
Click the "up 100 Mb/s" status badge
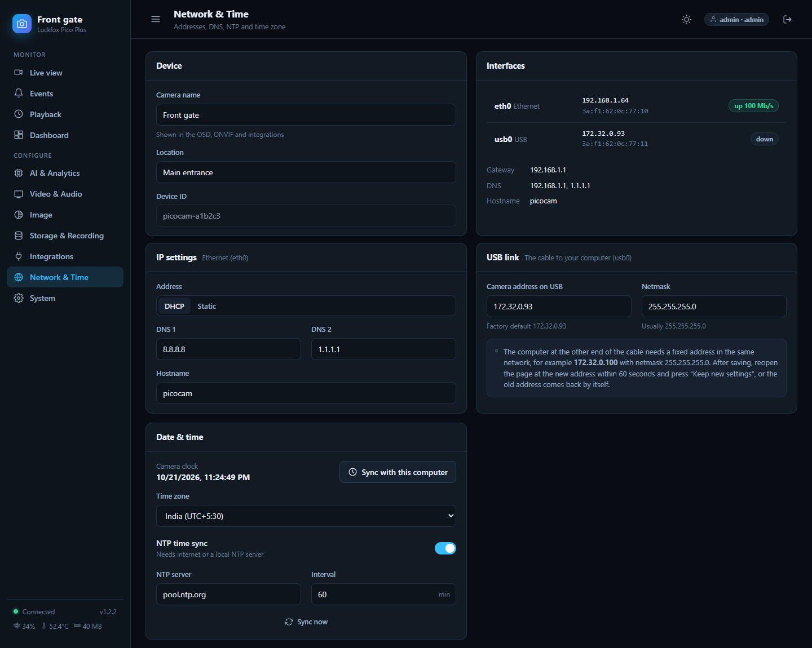pos(753,106)
